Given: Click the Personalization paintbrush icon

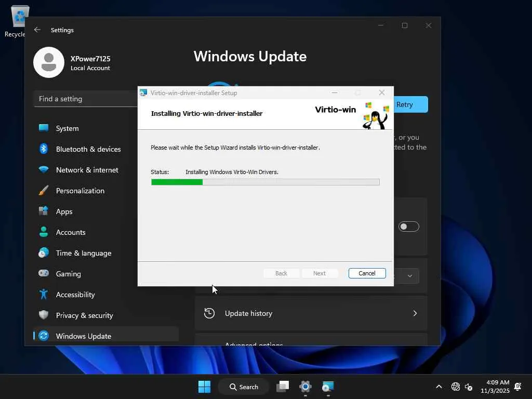Looking at the screenshot, I should point(44,190).
